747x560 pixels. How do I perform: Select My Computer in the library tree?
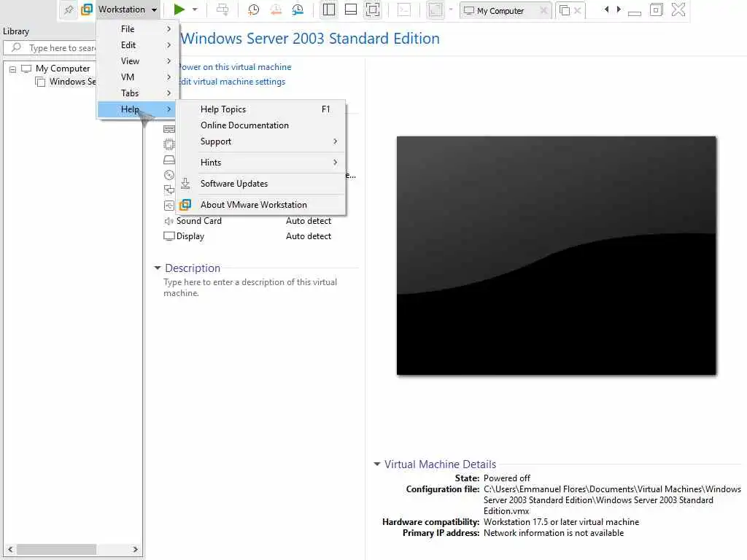pyautogui.click(x=63, y=69)
